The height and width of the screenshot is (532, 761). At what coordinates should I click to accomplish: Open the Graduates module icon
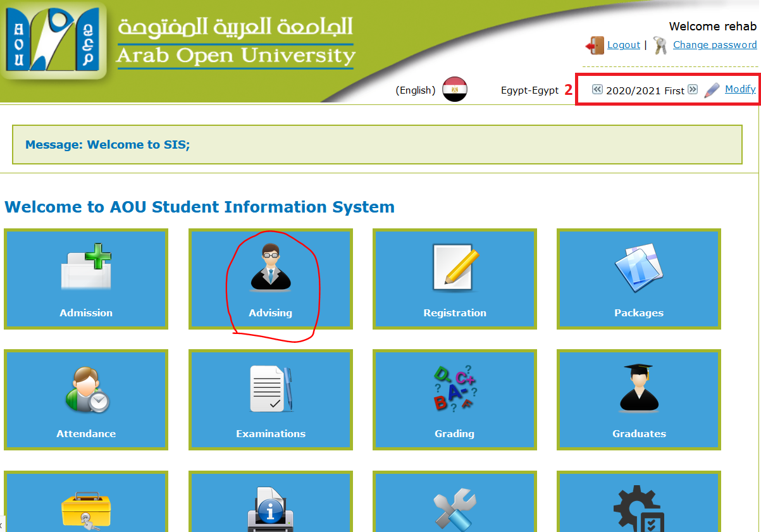click(639, 387)
